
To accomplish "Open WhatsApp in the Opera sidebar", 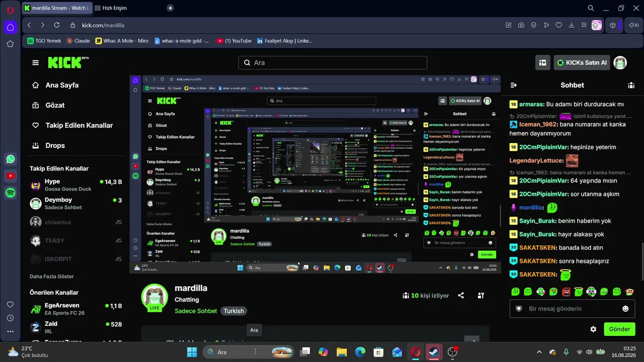I will (10, 159).
